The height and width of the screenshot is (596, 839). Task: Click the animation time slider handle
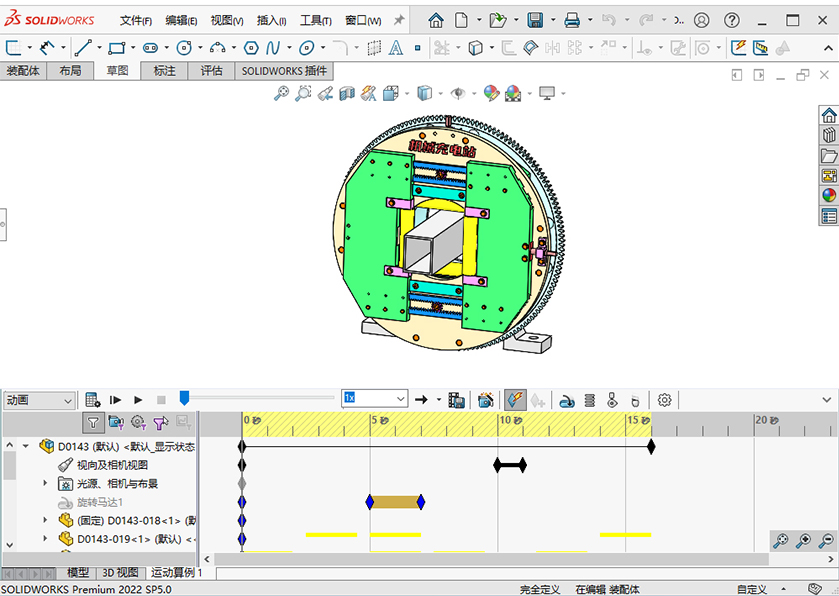click(x=184, y=398)
